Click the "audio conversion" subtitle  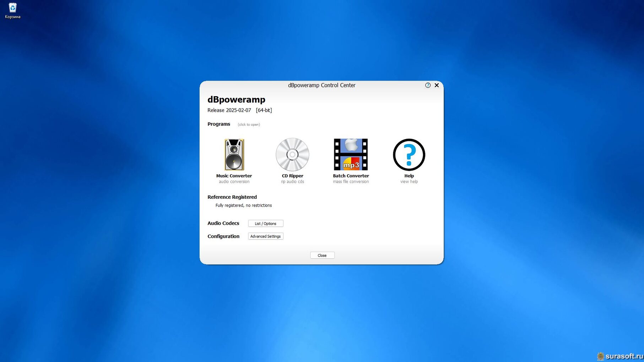point(234,182)
